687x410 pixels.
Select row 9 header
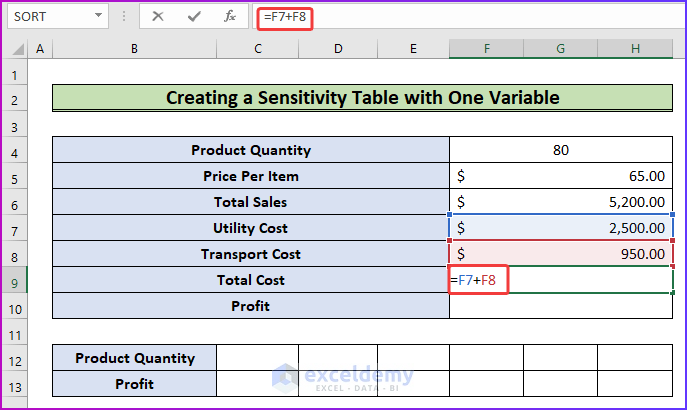(14, 280)
